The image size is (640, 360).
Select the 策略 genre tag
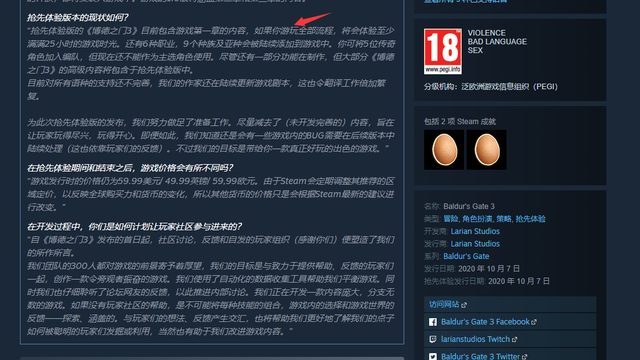point(504,219)
